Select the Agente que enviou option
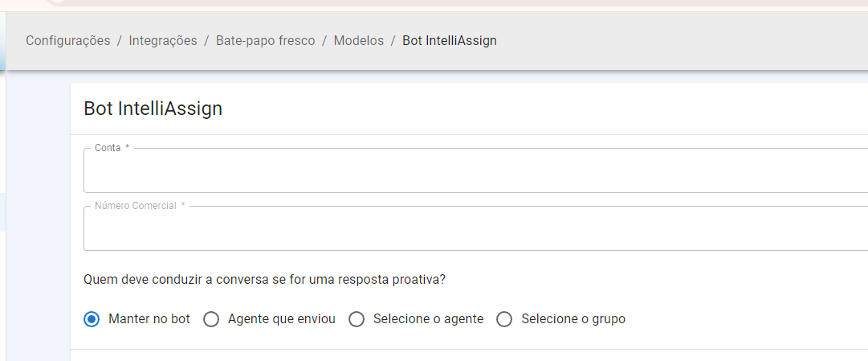The image size is (868, 361). [211, 319]
